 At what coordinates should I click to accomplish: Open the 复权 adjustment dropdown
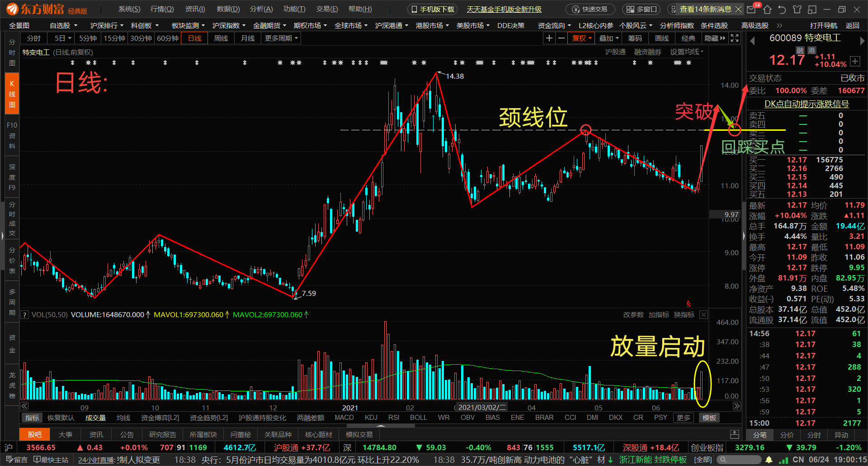pyautogui.click(x=581, y=38)
